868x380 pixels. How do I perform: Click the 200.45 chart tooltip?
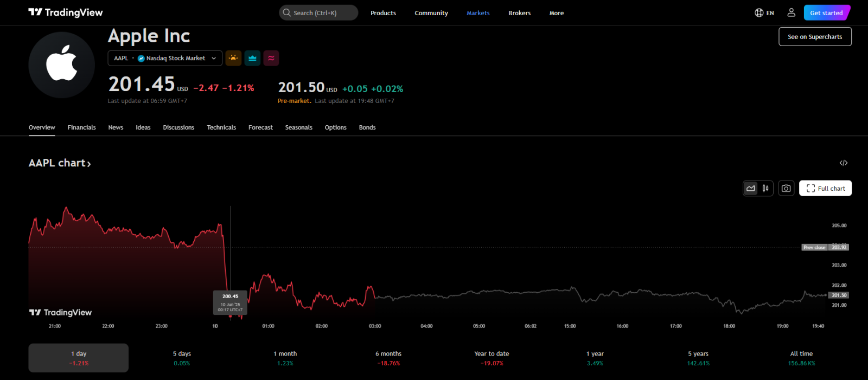click(x=230, y=302)
